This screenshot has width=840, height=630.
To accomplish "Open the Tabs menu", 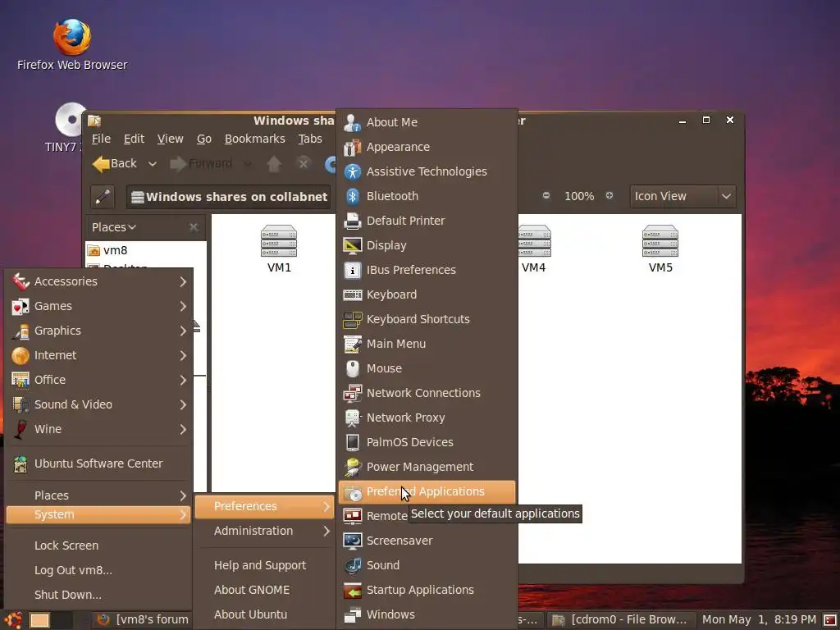I will tap(310, 139).
